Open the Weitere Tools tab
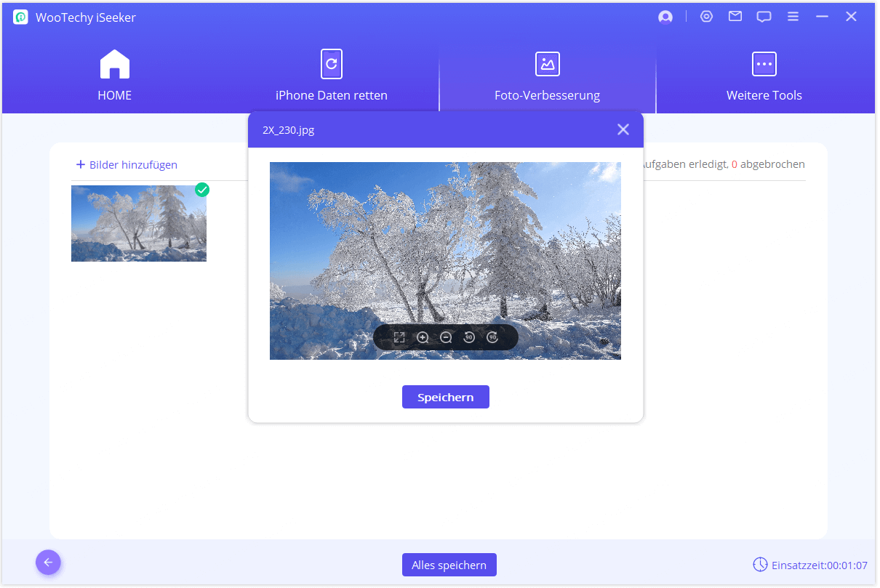880x588 pixels. (x=764, y=76)
